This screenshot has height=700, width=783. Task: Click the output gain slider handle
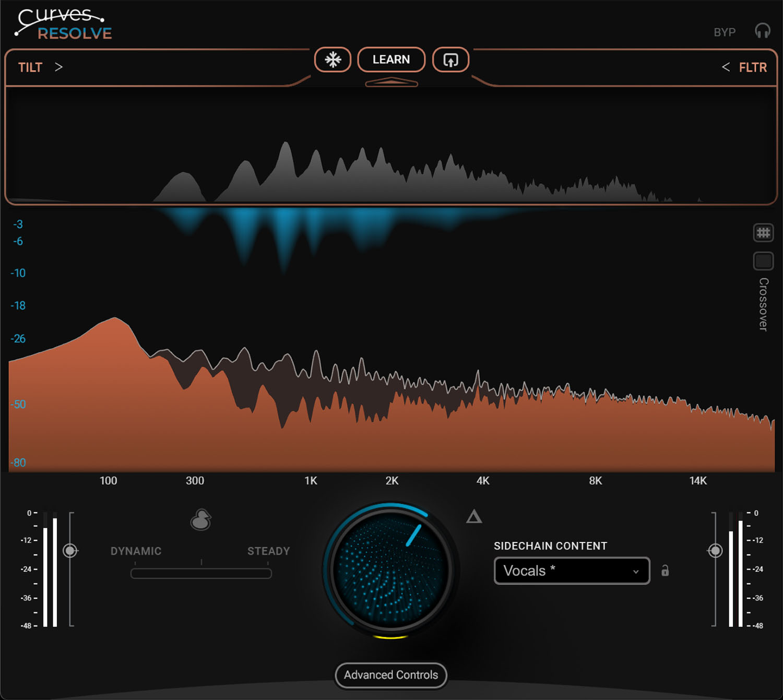tap(715, 551)
